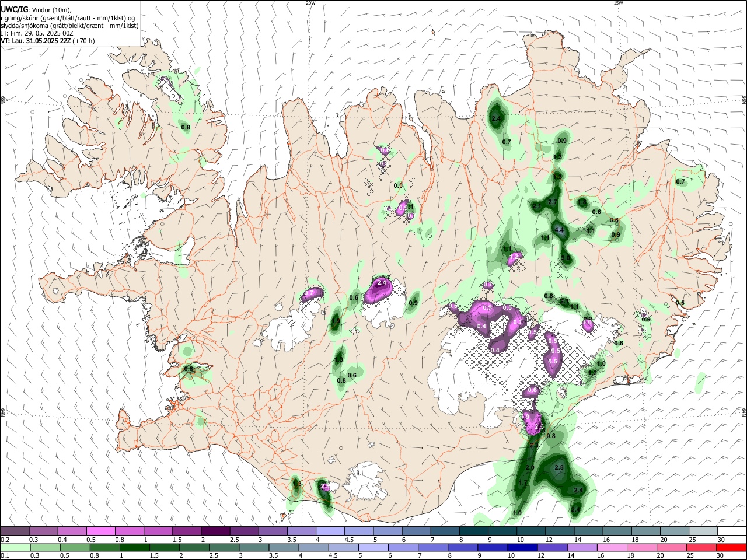Pick the darkest purple 2 mm snow swatch
The image size is (747, 560).
tap(215, 531)
